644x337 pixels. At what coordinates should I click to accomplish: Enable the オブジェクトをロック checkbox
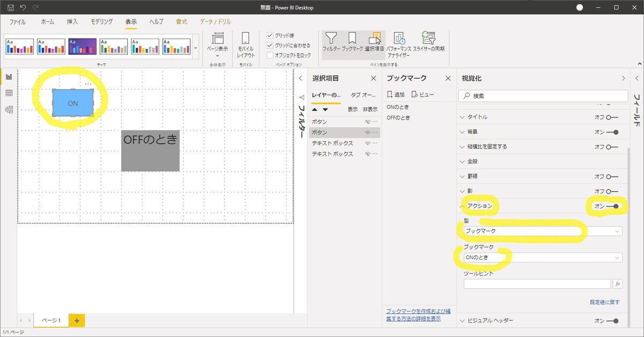point(270,55)
